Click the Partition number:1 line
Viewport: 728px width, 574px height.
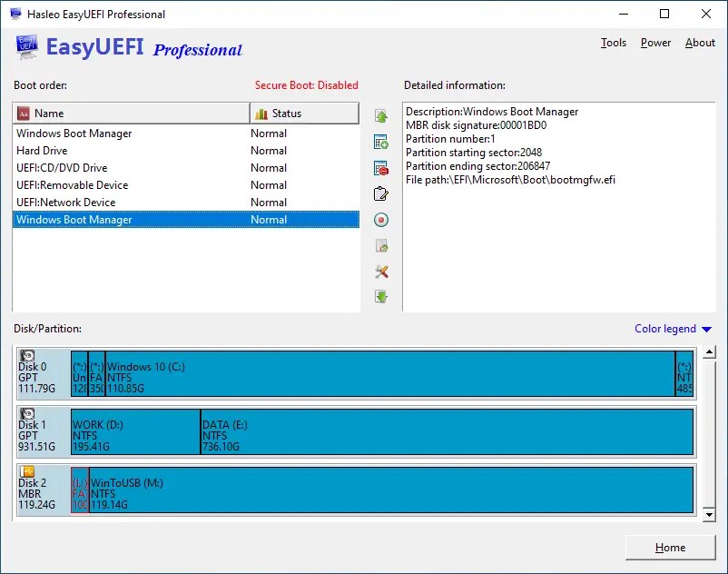point(450,139)
